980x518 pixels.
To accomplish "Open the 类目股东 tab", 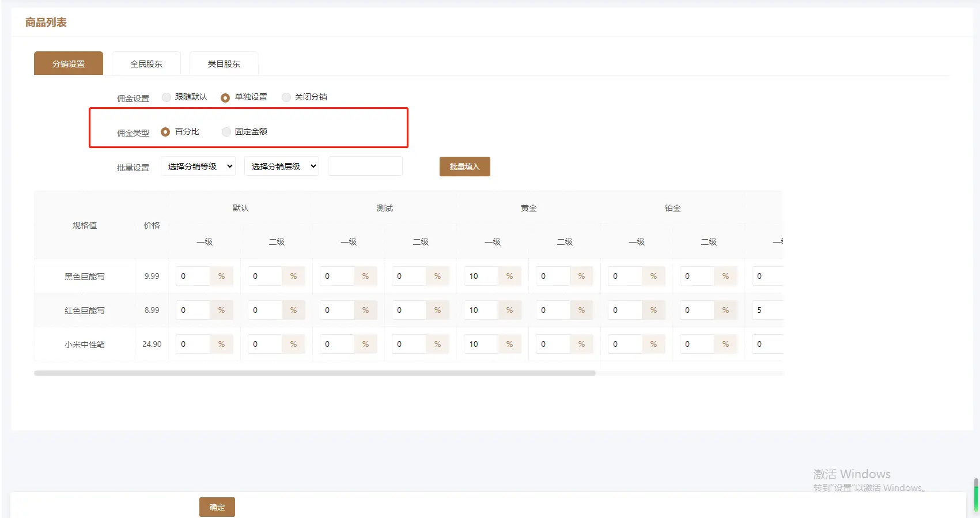I will (224, 64).
